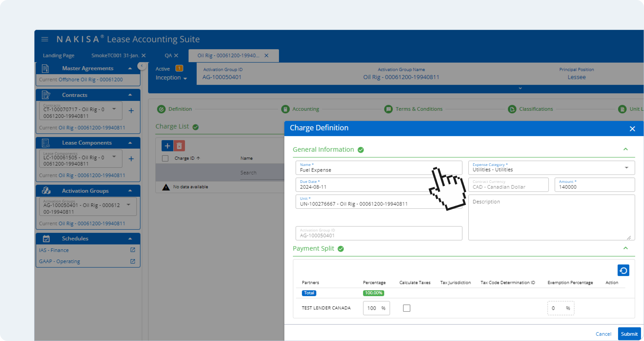Enable Calculate Taxes for TEST LENDER CANADA
This screenshot has height=341, width=644.
click(x=406, y=308)
